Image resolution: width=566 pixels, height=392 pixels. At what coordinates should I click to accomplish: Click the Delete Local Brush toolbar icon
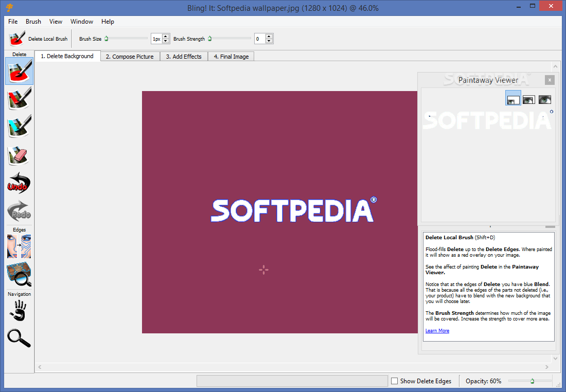coord(16,39)
